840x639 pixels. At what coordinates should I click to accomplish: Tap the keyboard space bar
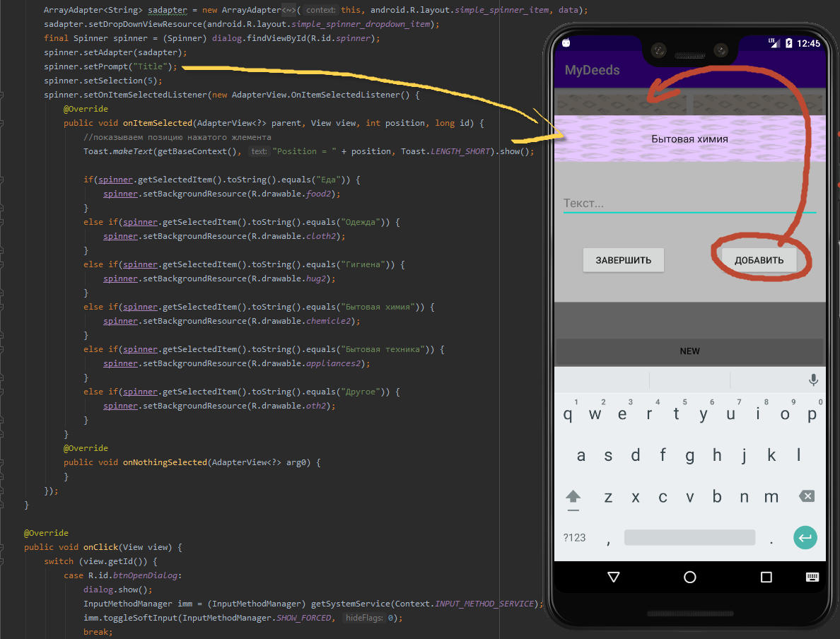[689, 537]
